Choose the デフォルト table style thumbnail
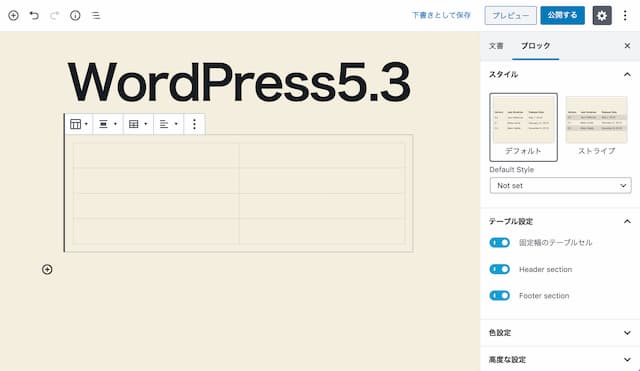This screenshot has height=371, width=640. [x=523, y=127]
